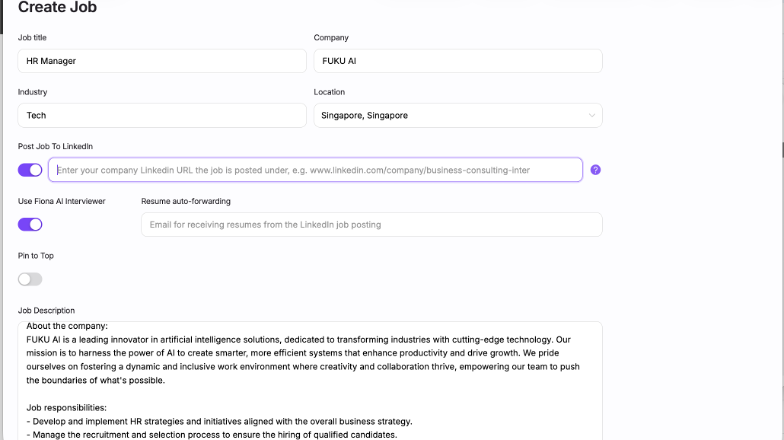The image size is (784, 440).
Task: Click inside the Job Description text area
Action: click(310, 380)
